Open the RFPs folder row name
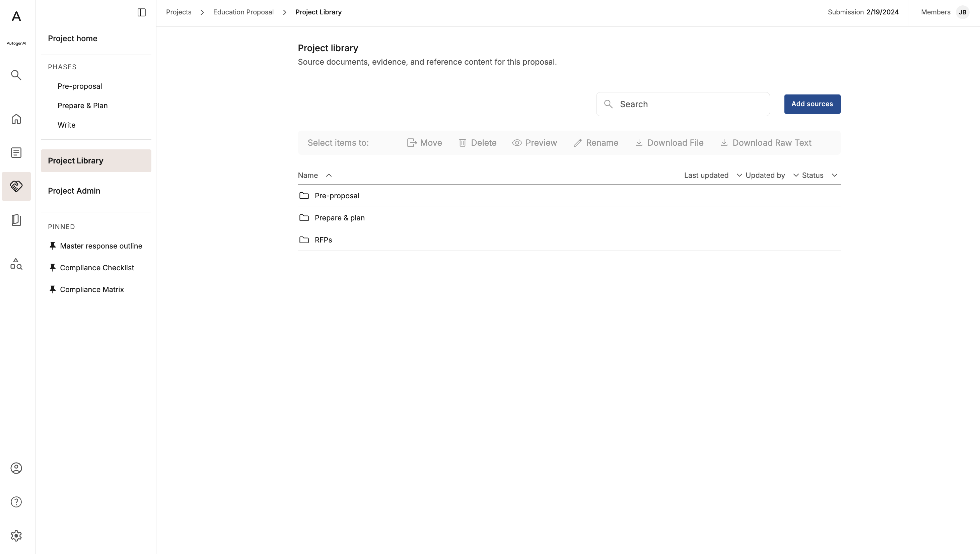 coord(323,240)
